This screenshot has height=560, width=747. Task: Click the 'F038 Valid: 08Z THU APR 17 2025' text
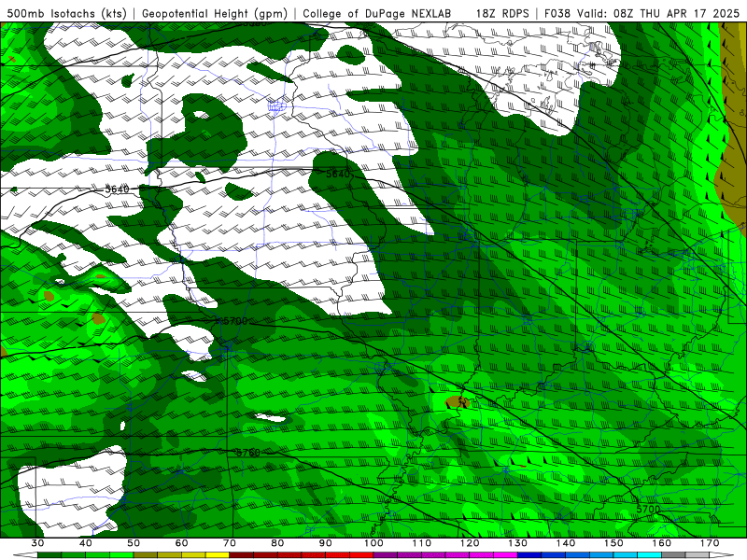(641, 13)
